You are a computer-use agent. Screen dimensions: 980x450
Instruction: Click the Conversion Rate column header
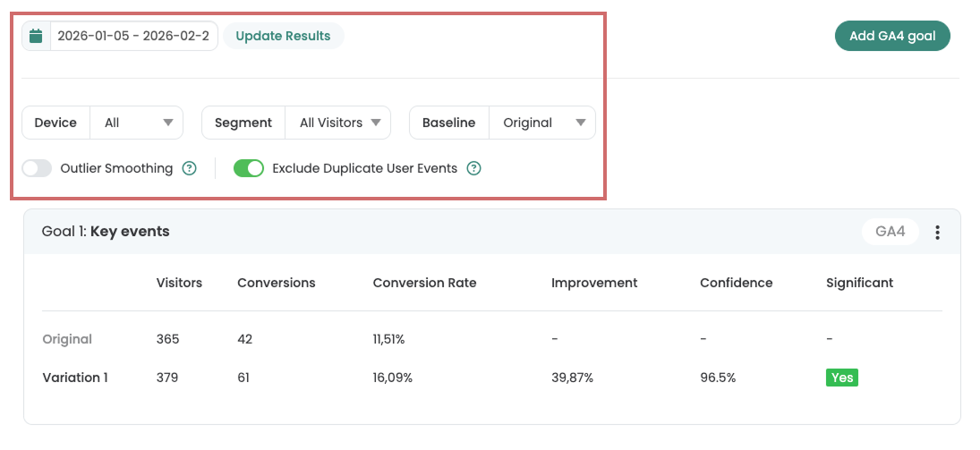424,283
